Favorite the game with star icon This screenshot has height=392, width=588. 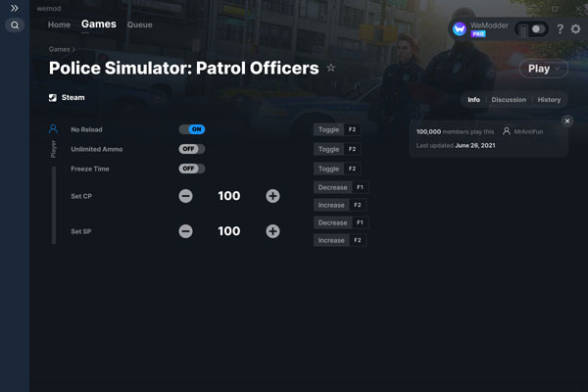(x=331, y=68)
